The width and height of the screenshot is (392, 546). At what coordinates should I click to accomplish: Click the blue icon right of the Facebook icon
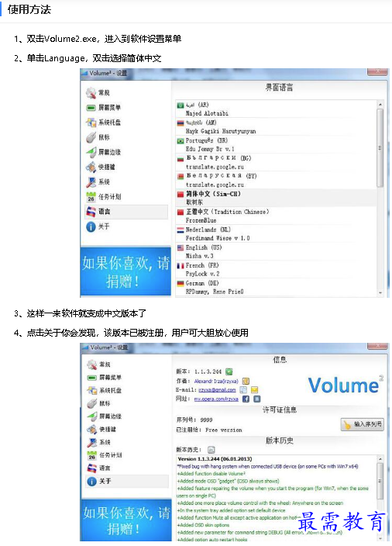(256, 399)
